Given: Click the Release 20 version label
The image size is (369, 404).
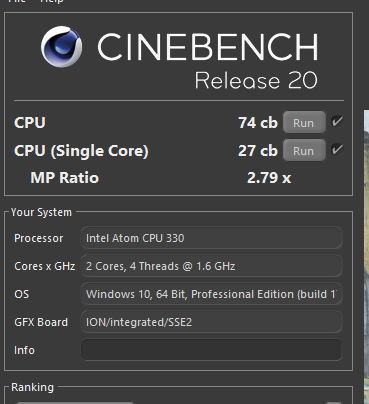Looking at the screenshot, I should point(256,80).
